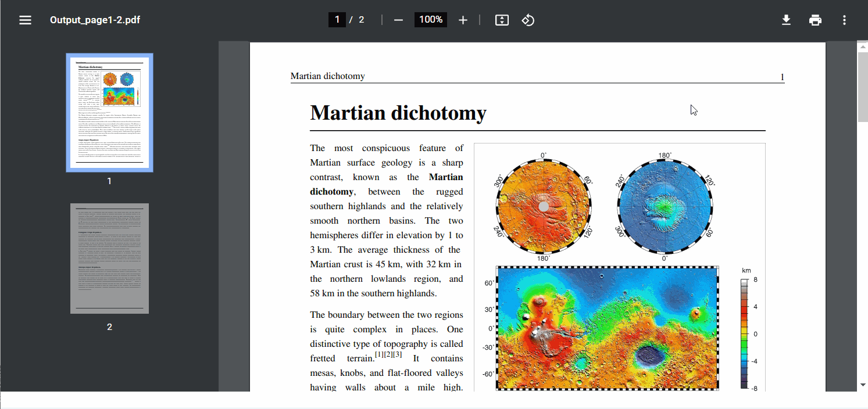Click the fit to page icon
Viewport: 868px width, 409px height.
pyautogui.click(x=502, y=20)
